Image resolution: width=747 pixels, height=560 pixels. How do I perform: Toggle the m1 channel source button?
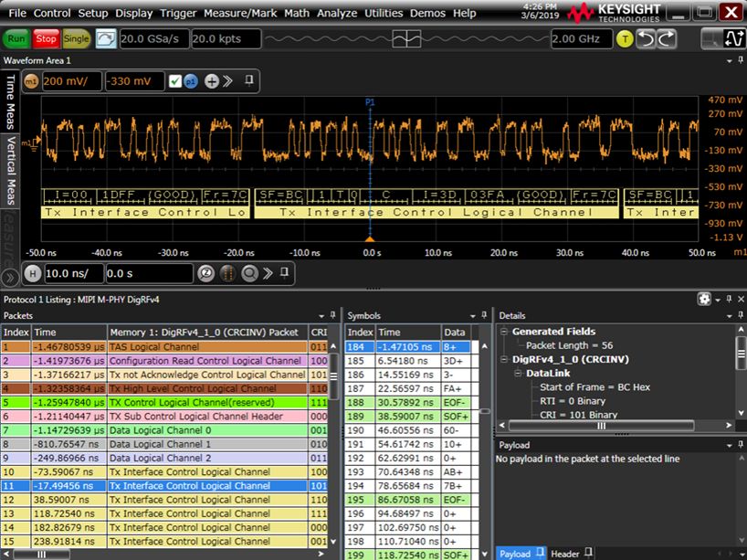tap(31, 81)
